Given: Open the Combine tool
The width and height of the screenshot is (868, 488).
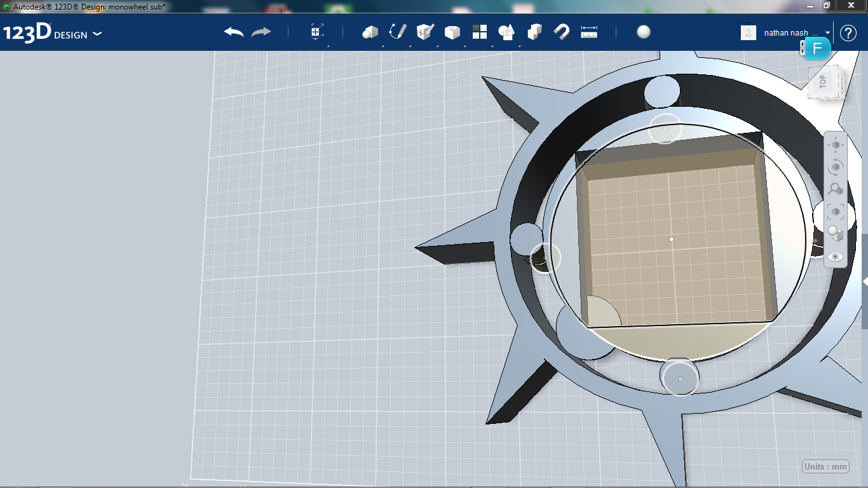Looking at the screenshot, I should click(x=534, y=32).
